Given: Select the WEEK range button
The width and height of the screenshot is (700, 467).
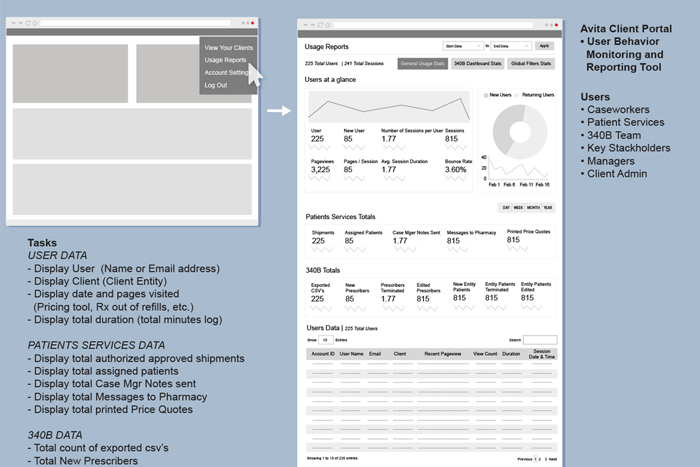Looking at the screenshot, I should 518,208.
